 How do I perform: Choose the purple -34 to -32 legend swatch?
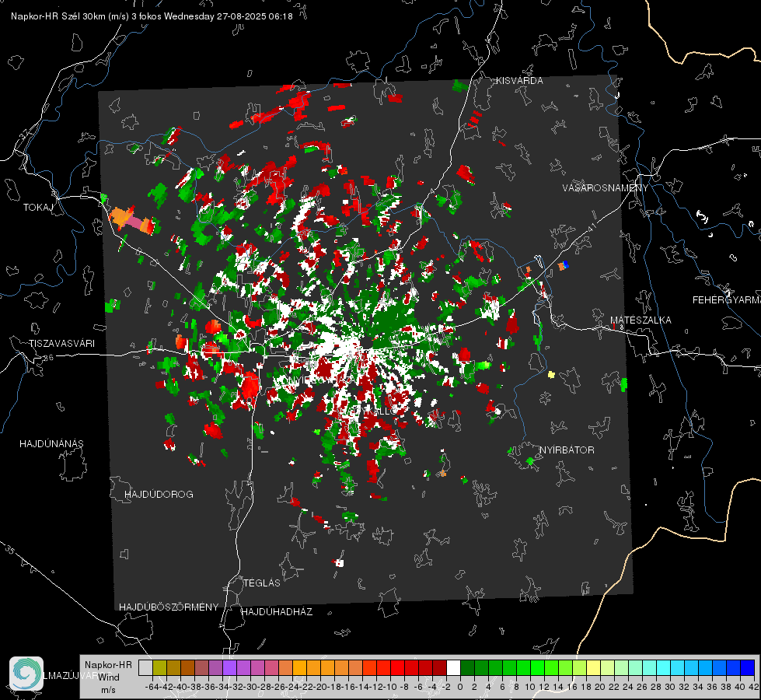229,667
